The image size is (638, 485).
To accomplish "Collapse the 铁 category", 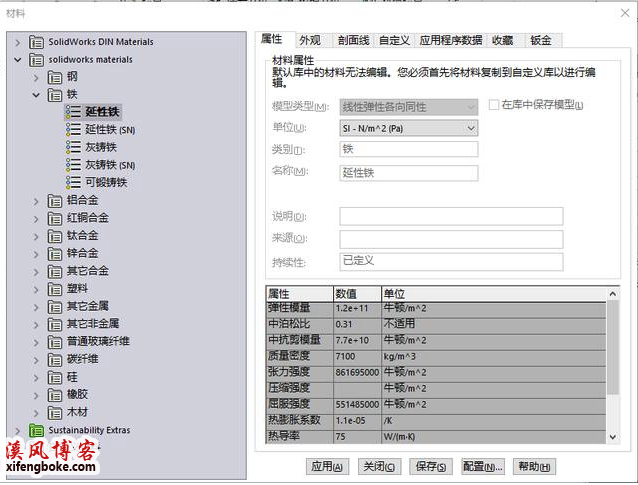I will click(x=36, y=95).
